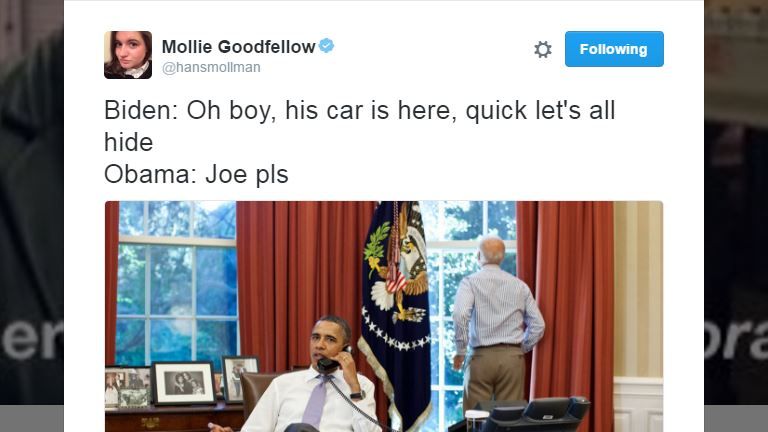Viewport: 768px width, 432px height.
Task: Click the blurred "ora" backdrop text
Action: (736, 338)
